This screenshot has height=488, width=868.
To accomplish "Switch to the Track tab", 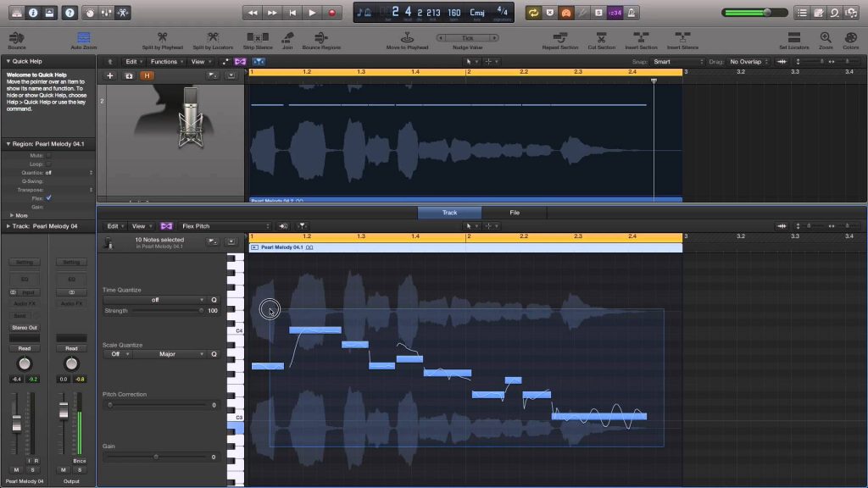I will pos(449,213).
